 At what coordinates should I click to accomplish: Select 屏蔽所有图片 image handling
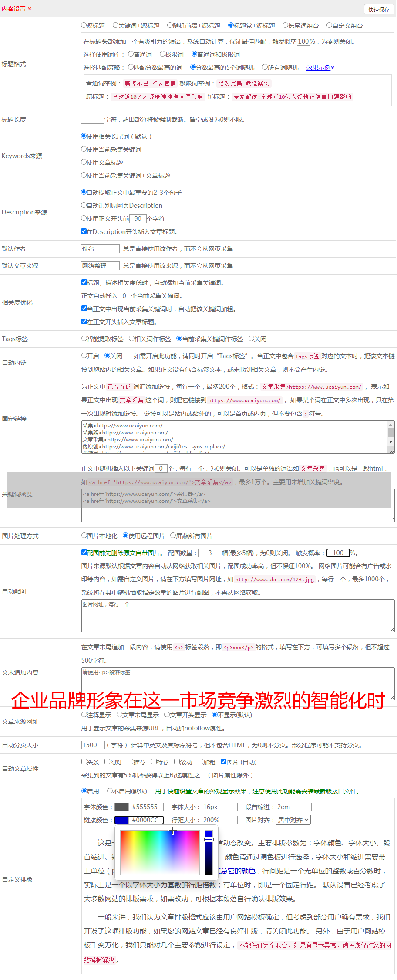(x=173, y=536)
